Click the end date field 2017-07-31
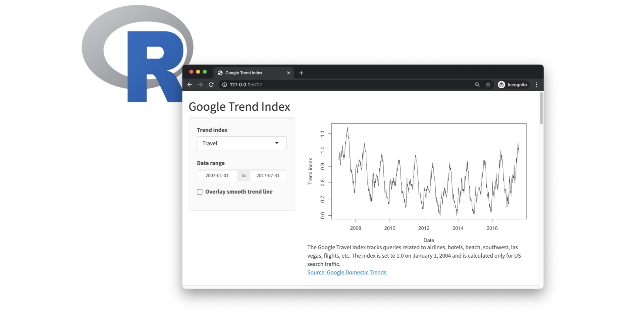This screenshot has width=644, height=312. [268, 175]
